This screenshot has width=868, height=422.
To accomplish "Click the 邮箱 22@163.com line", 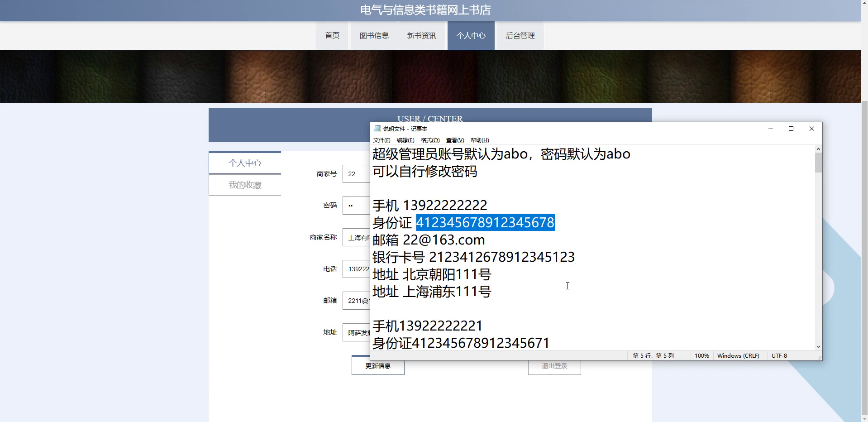I will 429,240.
